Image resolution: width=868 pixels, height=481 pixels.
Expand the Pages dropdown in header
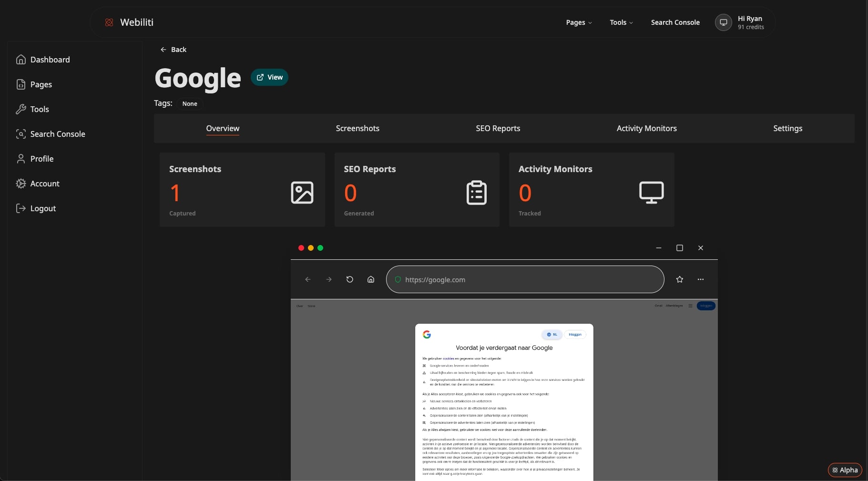point(579,22)
